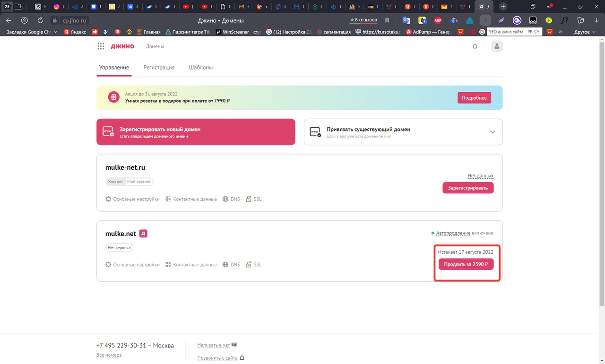This screenshot has width=605, height=364.
Task: Open the notifications bell
Action: pos(475,46)
